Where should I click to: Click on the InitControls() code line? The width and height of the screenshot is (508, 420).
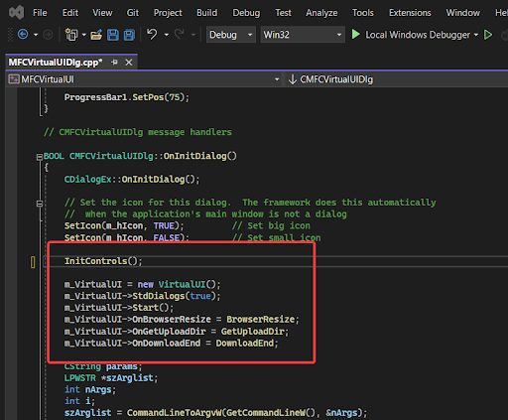click(103, 261)
